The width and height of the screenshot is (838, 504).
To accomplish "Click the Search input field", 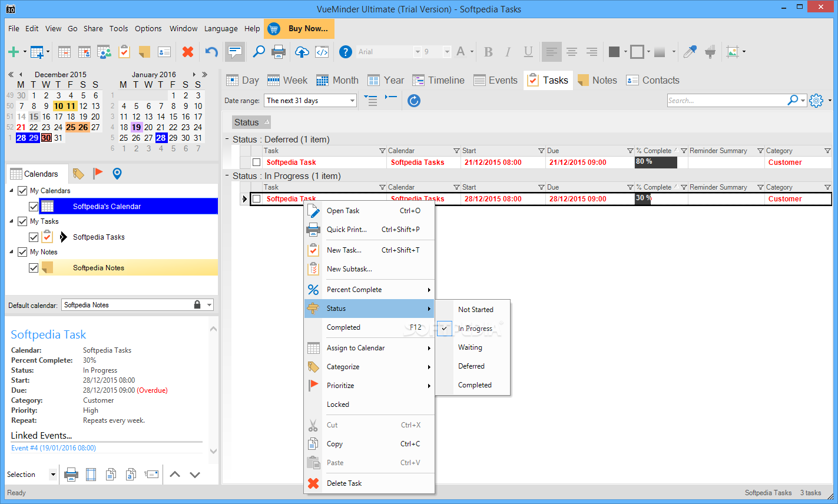I will [x=727, y=101].
